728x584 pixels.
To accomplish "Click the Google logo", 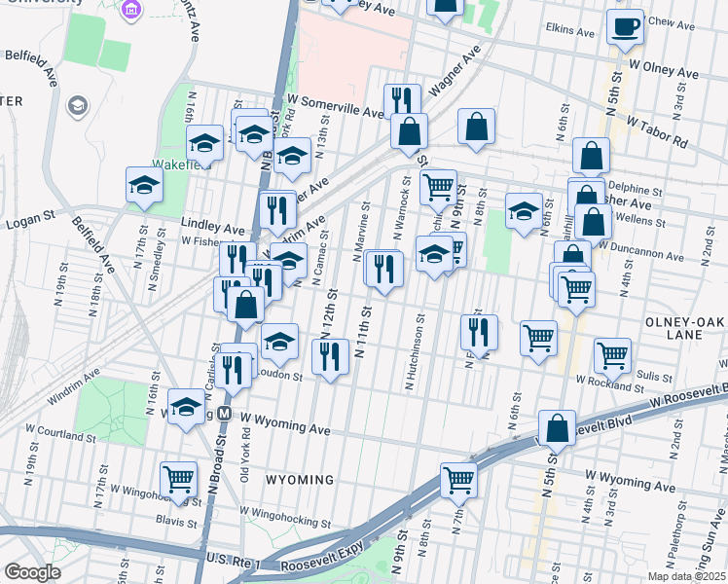I will point(32,572).
